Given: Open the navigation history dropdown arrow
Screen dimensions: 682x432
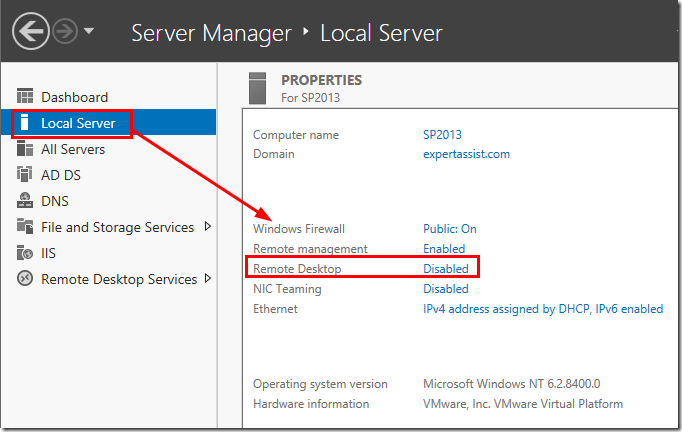Looking at the screenshot, I should click(x=89, y=31).
